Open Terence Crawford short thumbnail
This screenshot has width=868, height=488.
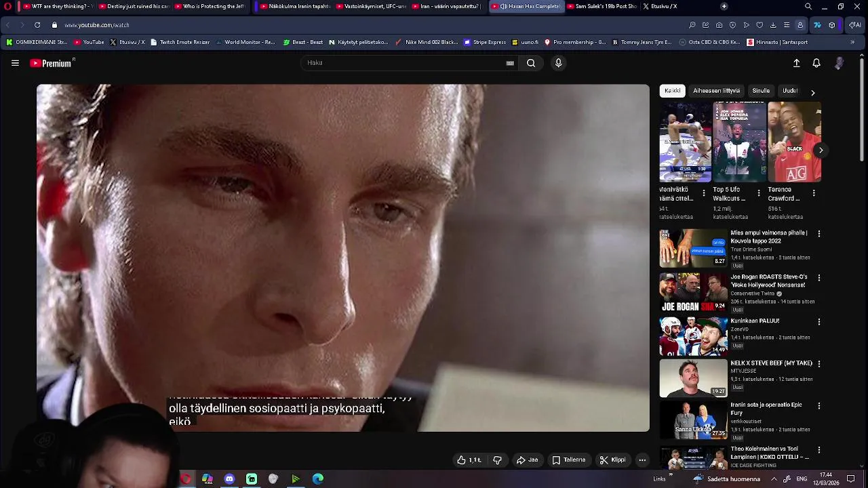(x=793, y=142)
